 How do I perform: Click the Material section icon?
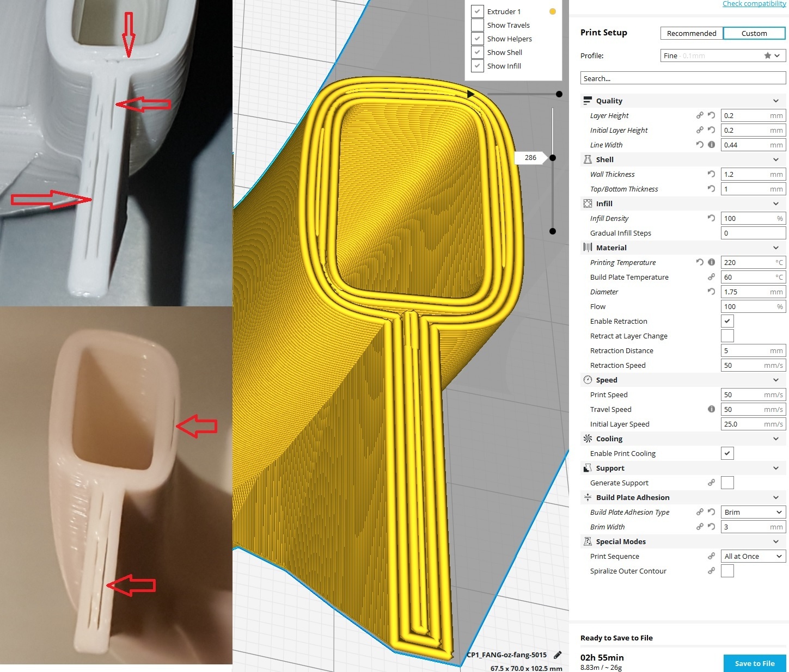pos(588,248)
